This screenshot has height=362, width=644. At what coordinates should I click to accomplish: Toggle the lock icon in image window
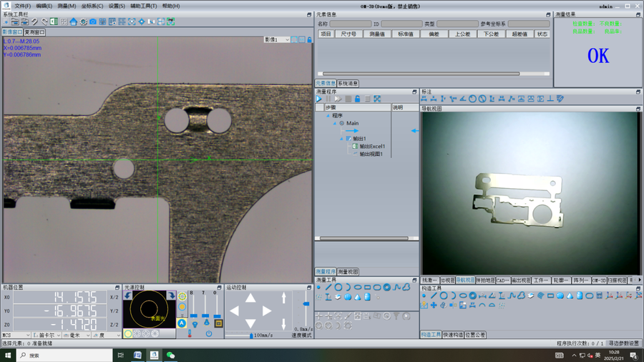tap(309, 40)
